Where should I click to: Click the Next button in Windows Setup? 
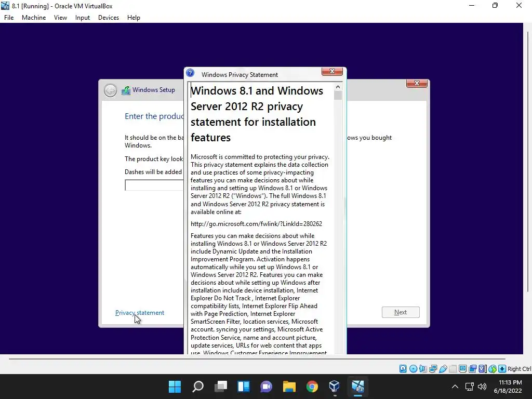pos(401,312)
